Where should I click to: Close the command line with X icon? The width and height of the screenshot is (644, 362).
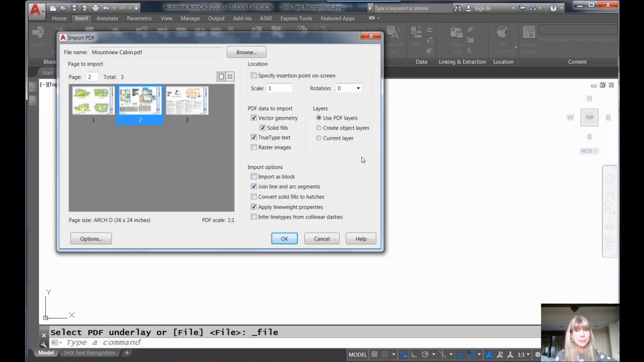[x=44, y=335]
